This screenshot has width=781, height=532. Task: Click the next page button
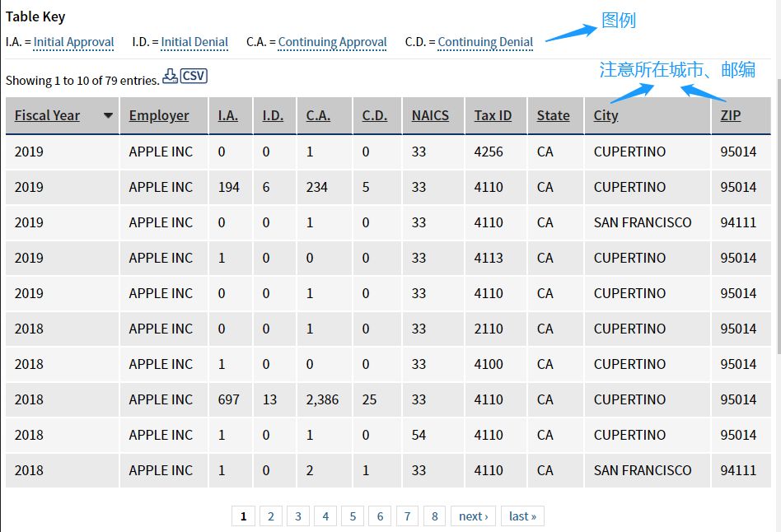(x=473, y=516)
